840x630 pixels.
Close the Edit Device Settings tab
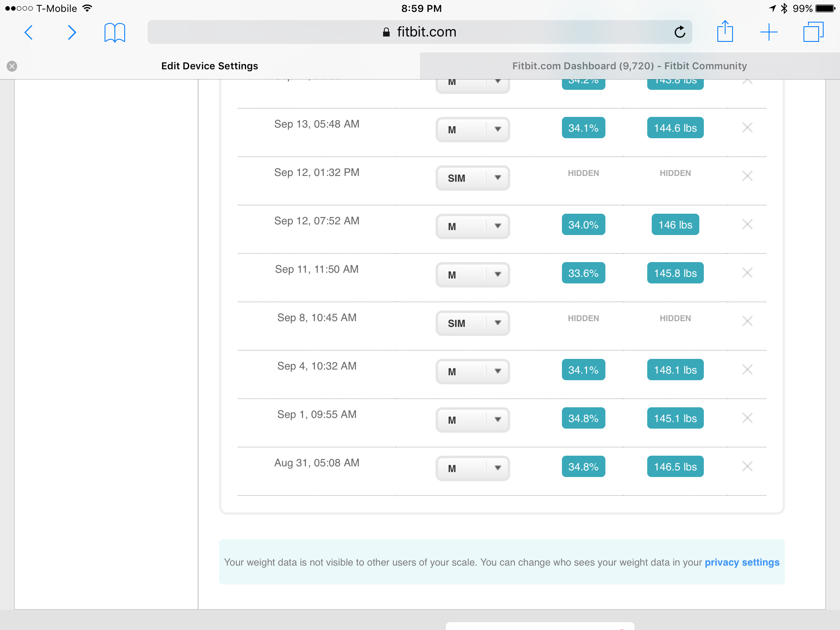point(12,66)
